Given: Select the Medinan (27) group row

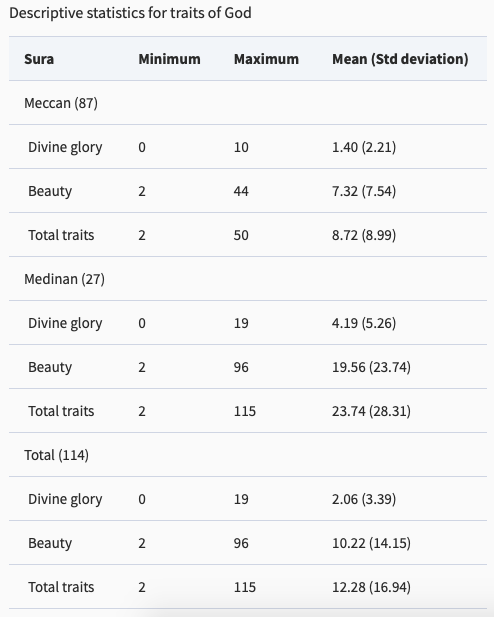Looking at the screenshot, I should click(248, 279).
